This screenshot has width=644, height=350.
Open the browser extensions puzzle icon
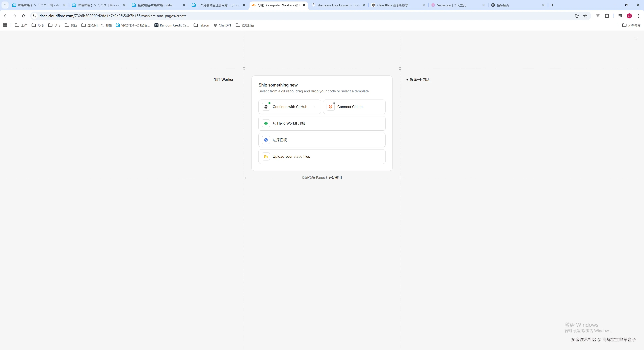pyautogui.click(x=607, y=16)
